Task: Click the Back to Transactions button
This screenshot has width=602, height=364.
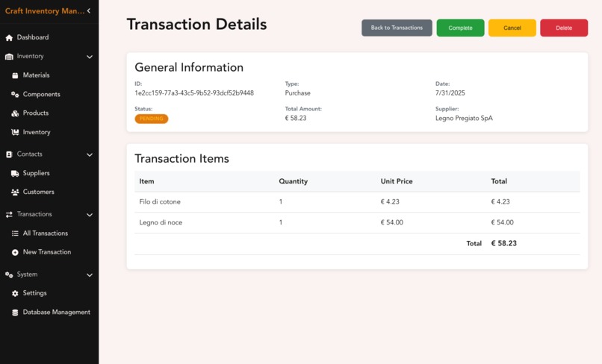Action: pyautogui.click(x=397, y=28)
